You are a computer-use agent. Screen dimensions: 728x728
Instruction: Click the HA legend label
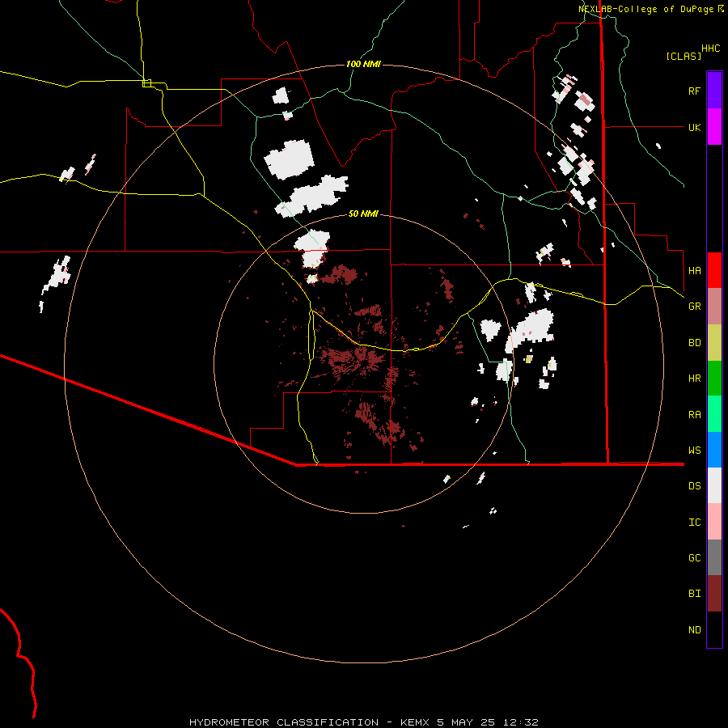tap(694, 271)
